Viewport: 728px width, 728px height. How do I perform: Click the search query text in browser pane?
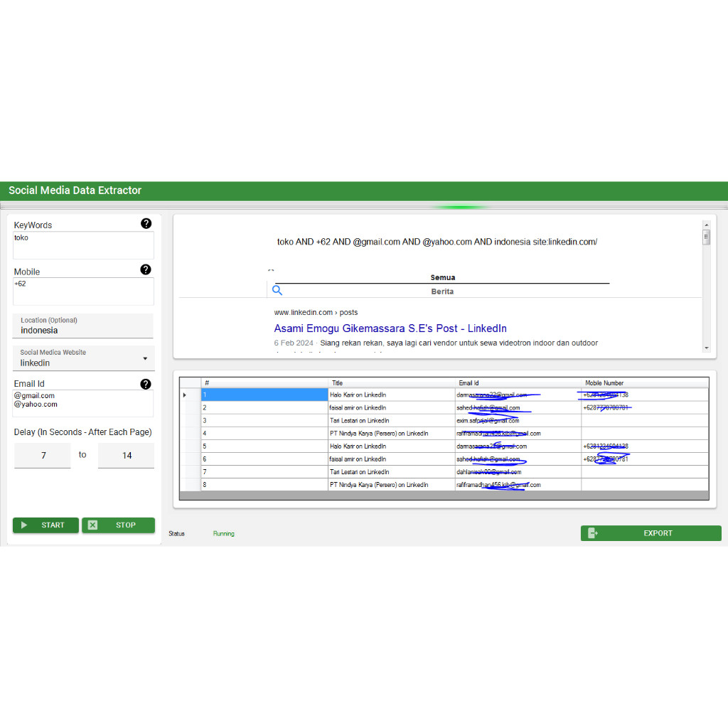coord(437,242)
